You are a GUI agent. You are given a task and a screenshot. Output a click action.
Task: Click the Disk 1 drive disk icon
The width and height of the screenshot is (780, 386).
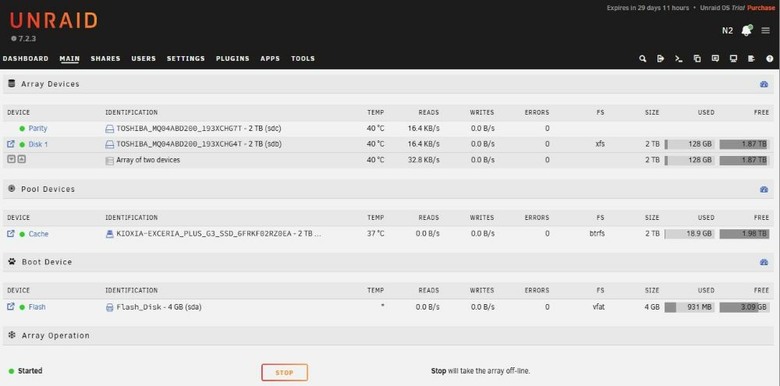[x=109, y=144]
